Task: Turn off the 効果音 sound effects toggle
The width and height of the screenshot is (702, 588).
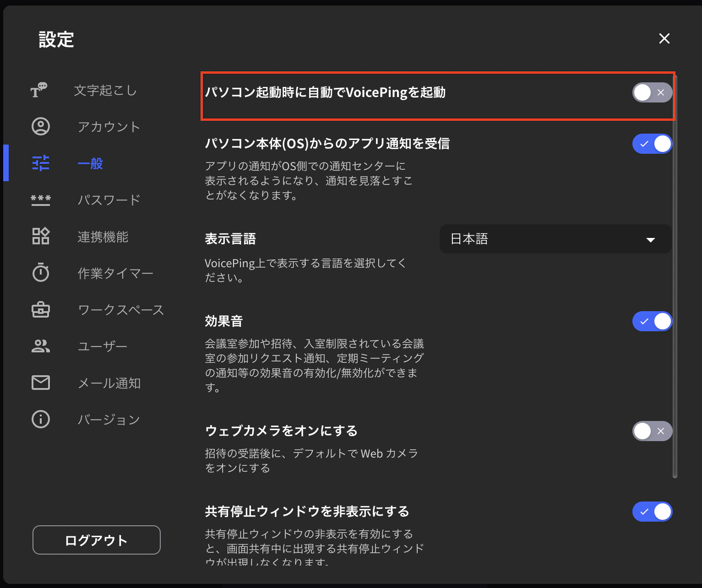Action: [x=652, y=321]
